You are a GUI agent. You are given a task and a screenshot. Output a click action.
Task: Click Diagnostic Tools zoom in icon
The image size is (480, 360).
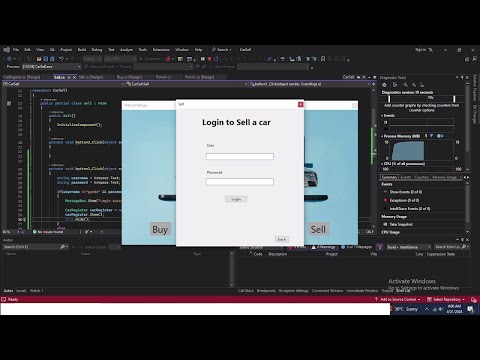[x=405, y=85]
